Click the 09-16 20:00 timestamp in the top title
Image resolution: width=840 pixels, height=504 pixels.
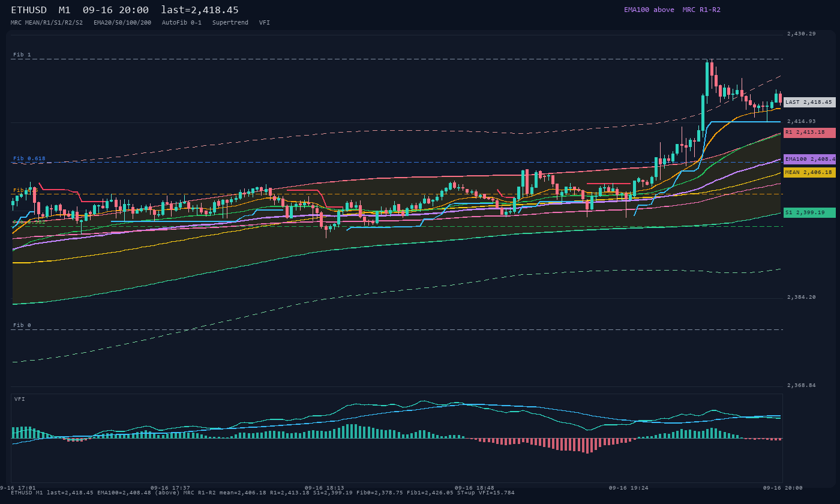tap(116, 10)
